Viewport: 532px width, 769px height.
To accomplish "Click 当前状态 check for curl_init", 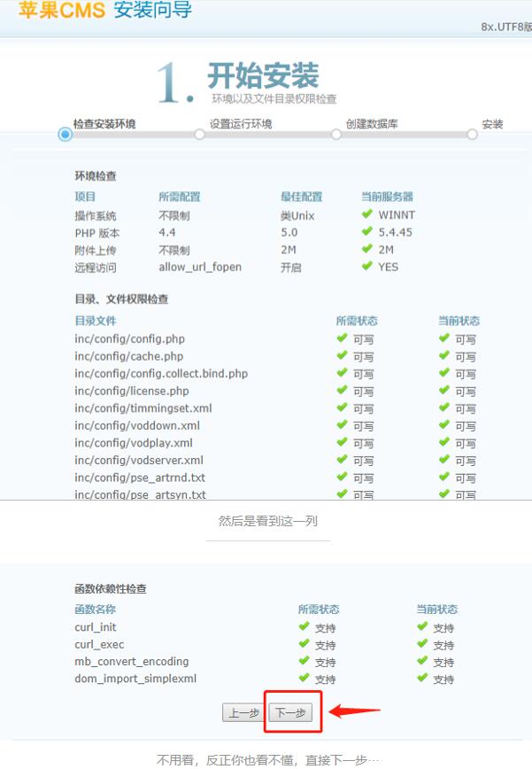I will (x=423, y=626).
